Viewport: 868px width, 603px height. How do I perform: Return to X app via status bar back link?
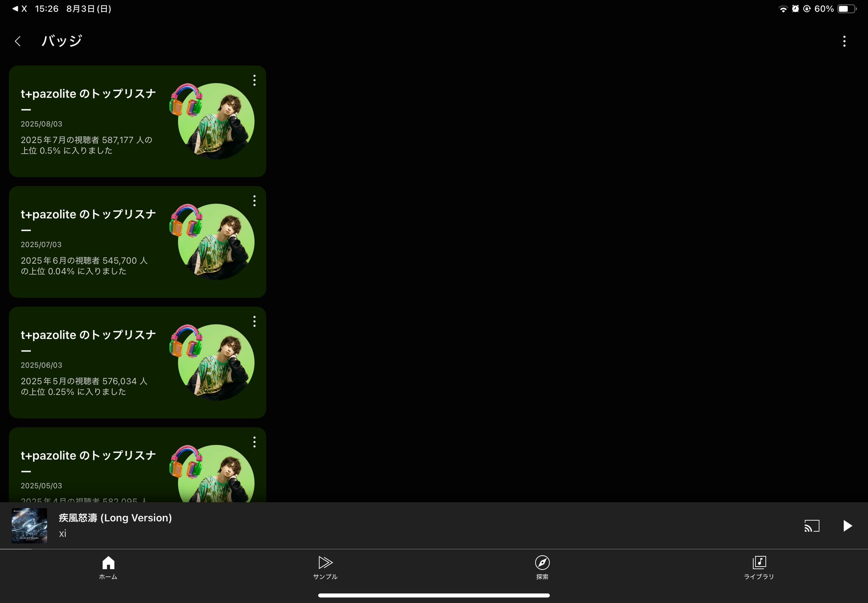tap(19, 9)
